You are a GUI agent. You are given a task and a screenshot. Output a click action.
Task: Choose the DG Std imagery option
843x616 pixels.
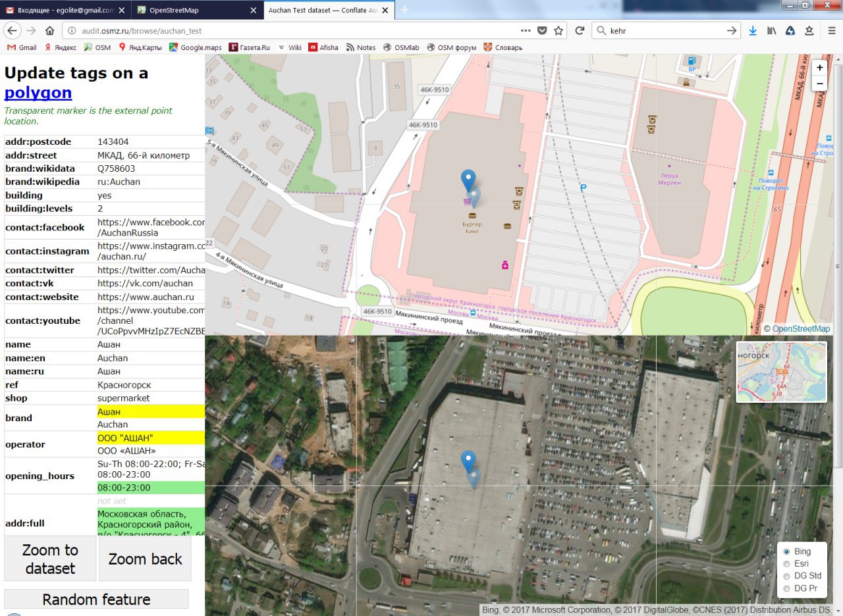pyautogui.click(x=786, y=576)
